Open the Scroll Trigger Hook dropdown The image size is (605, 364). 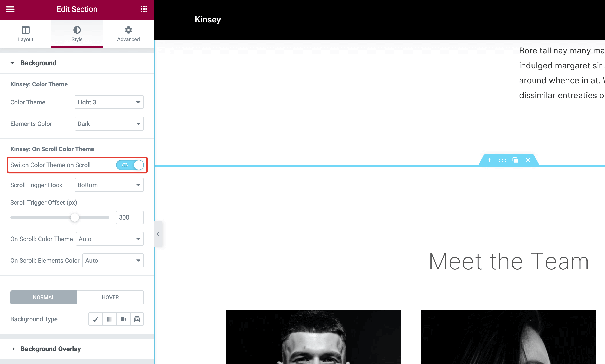[109, 185]
